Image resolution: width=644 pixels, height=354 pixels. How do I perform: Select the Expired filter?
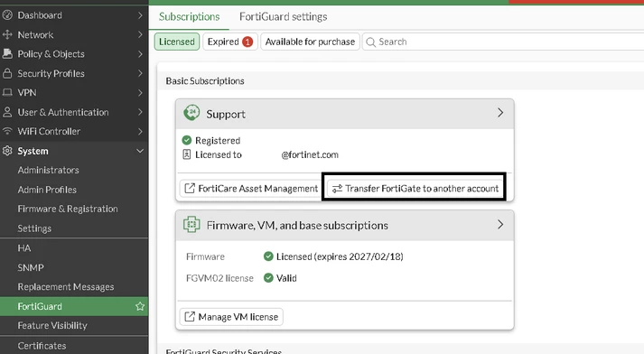tap(229, 42)
